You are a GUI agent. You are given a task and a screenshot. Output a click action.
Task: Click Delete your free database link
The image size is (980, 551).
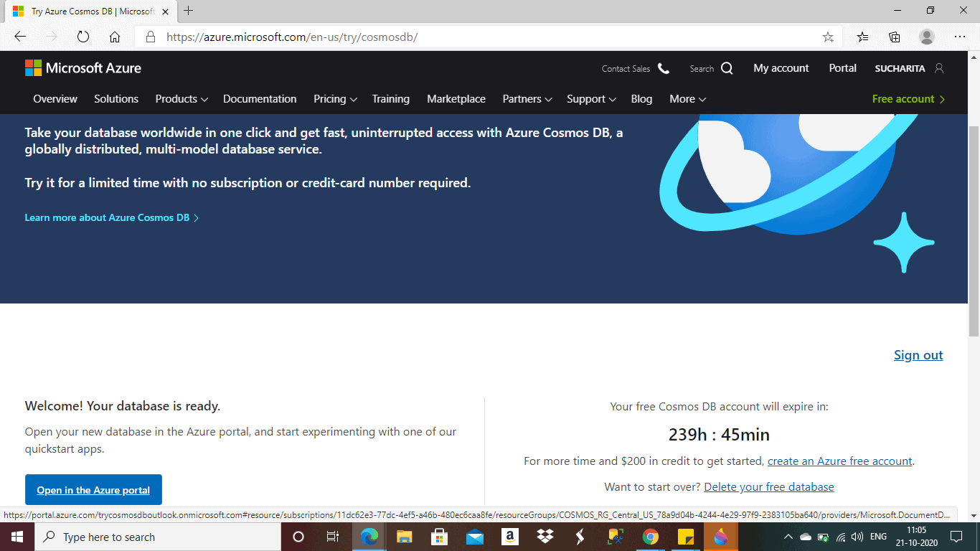pyautogui.click(x=769, y=487)
